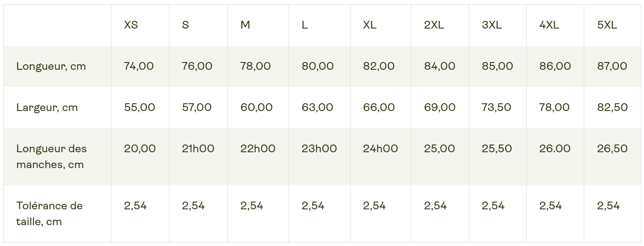Select the 80,00 length cell for L

tap(317, 66)
